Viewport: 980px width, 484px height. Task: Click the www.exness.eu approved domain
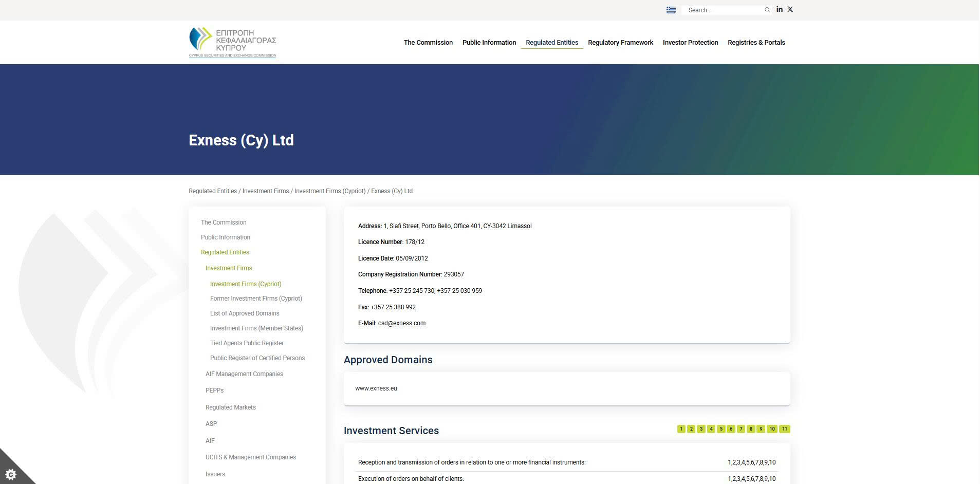(x=376, y=388)
